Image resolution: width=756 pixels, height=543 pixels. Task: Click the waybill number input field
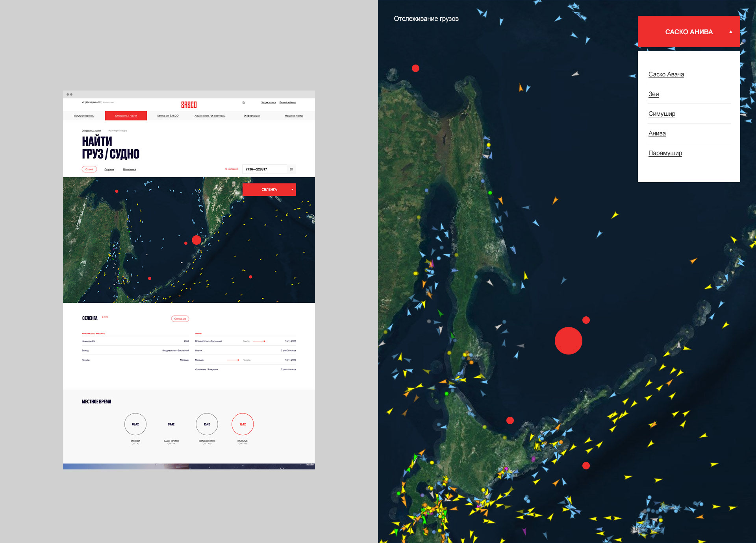264,169
